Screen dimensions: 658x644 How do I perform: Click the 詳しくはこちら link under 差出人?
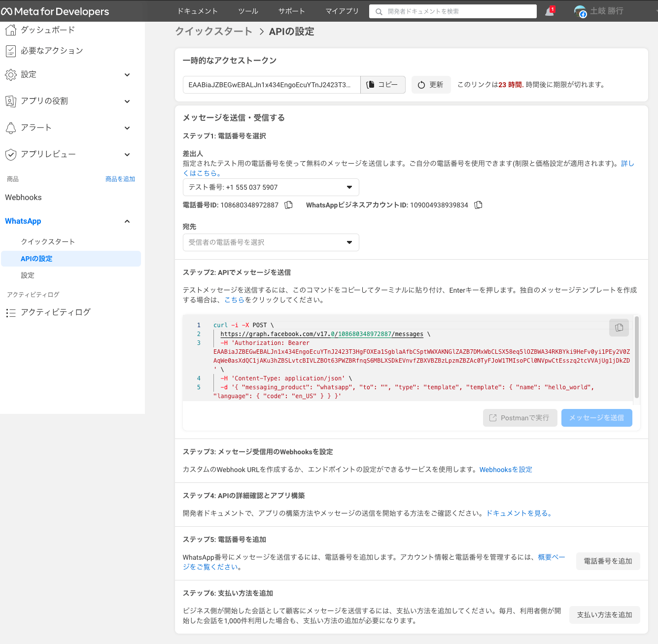(627, 164)
